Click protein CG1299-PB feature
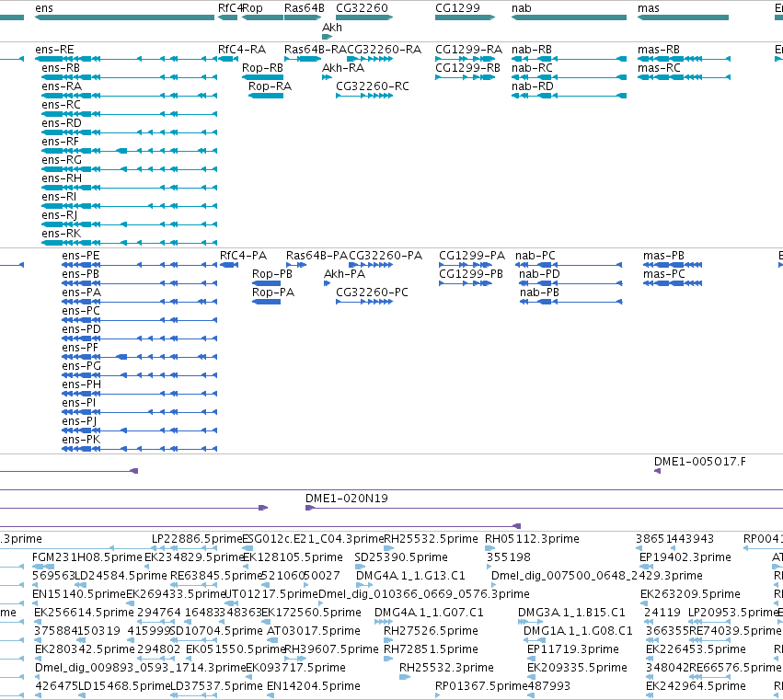This screenshot has height=700, width=783. 466,283
